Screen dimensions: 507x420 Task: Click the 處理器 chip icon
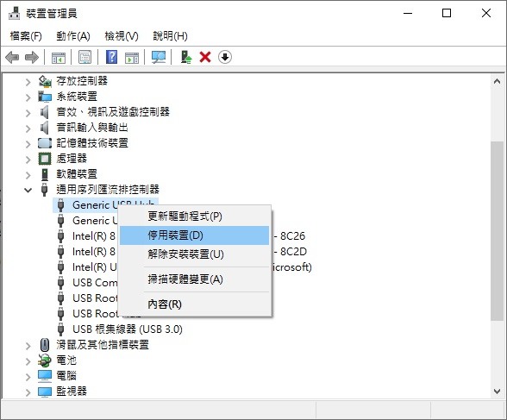point(45,159)
